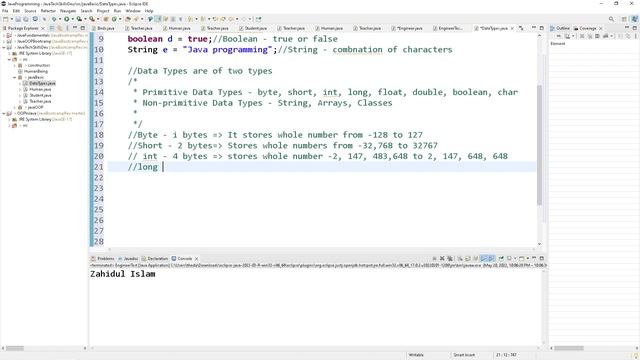
Task: Maximize the Package Explorer panel
Action: point(83,28)
